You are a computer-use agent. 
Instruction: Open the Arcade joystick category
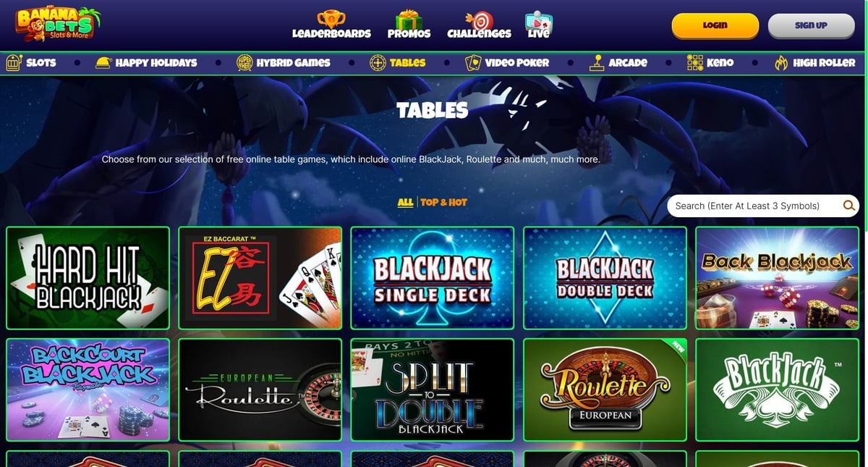[x=618, y=63]
